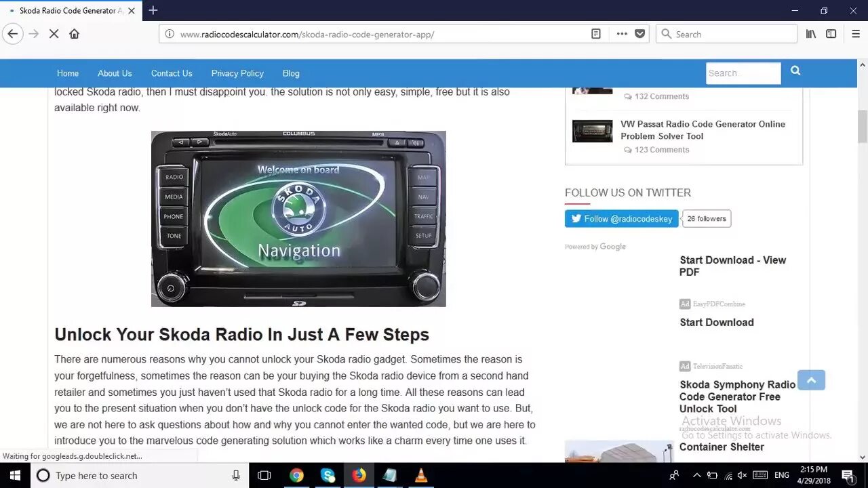This screenshot has width=868, height=488.
Task: Click the 26 followers count bubble
Action: pos(707,218)
